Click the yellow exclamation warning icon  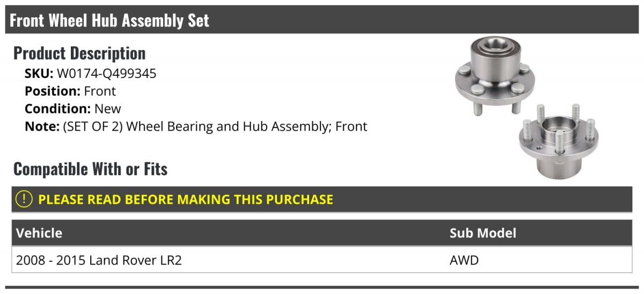coord(24,199)
